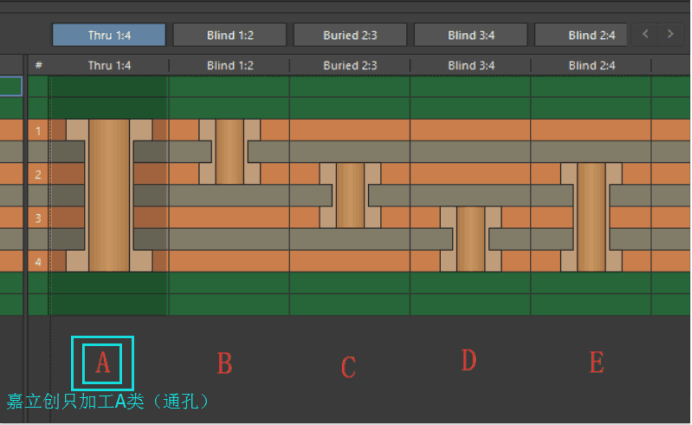The width and height of the screenshot is (692, 425).
Task: Click the Thru 1:4 through-hole via barrel
Action: pos(109,195)
